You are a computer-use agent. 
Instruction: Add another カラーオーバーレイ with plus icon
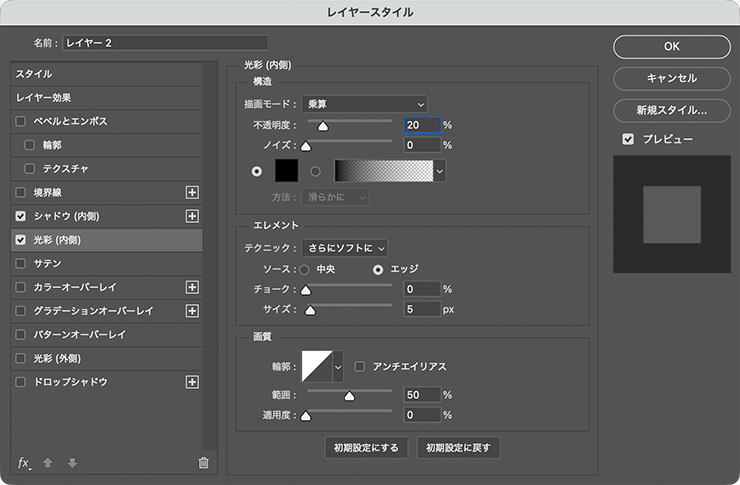click(193, 287)
